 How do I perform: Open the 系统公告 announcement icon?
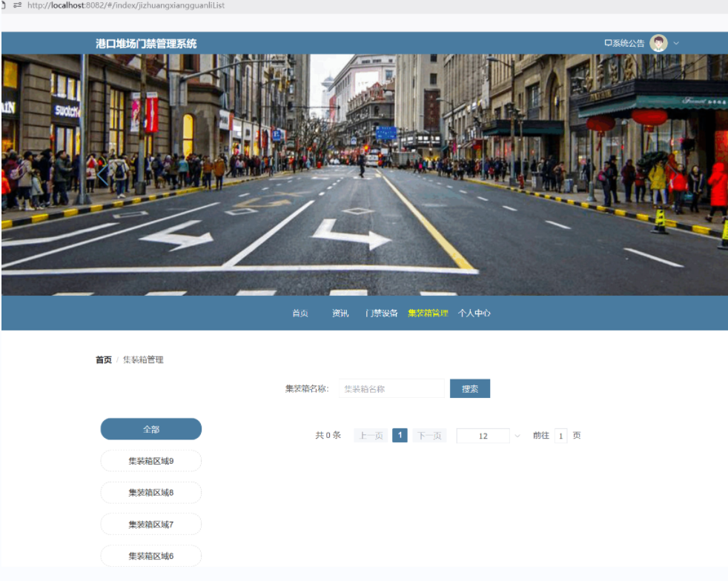[609, 43]
